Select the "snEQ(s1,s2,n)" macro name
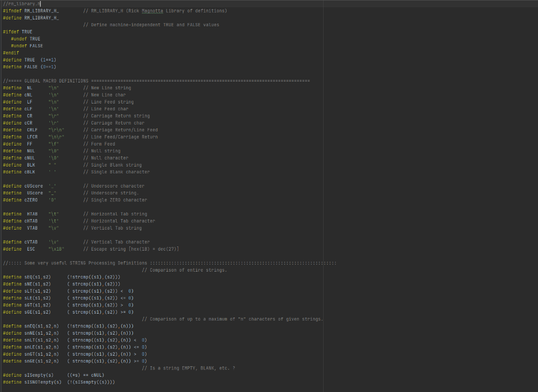 pyautogui.click(x=42, y=326)
